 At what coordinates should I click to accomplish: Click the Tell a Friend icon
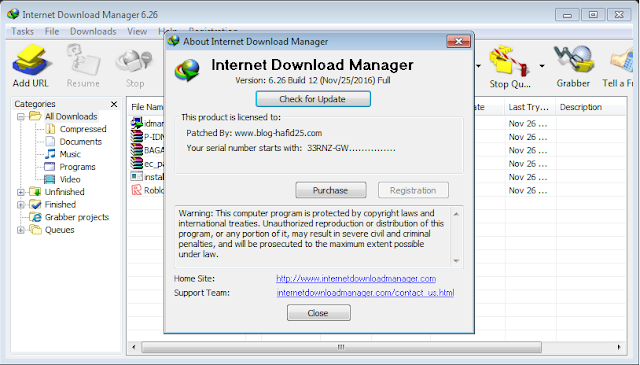click(622, 61)
